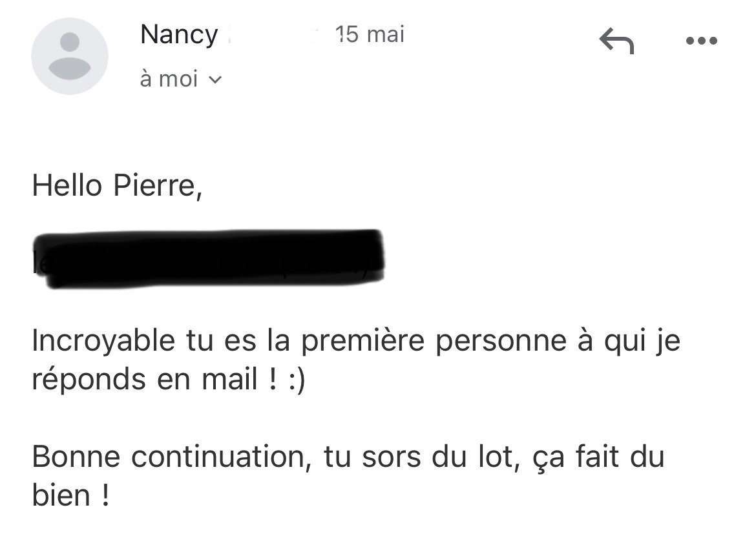Click the blacked-out redacted line
The width and height of the screenshot is (756, 545).
click(x=209, y=258)
